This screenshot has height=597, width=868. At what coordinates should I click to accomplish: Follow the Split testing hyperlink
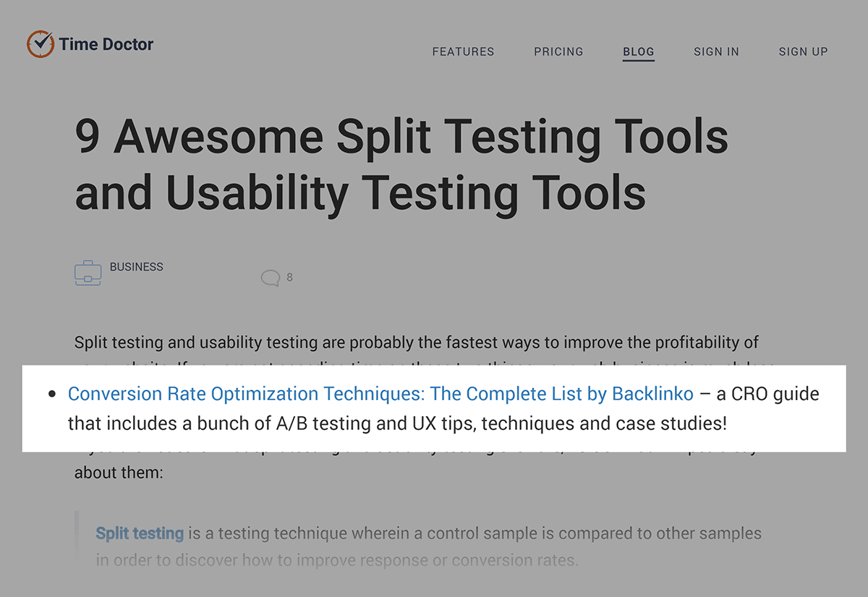(140, 534)
